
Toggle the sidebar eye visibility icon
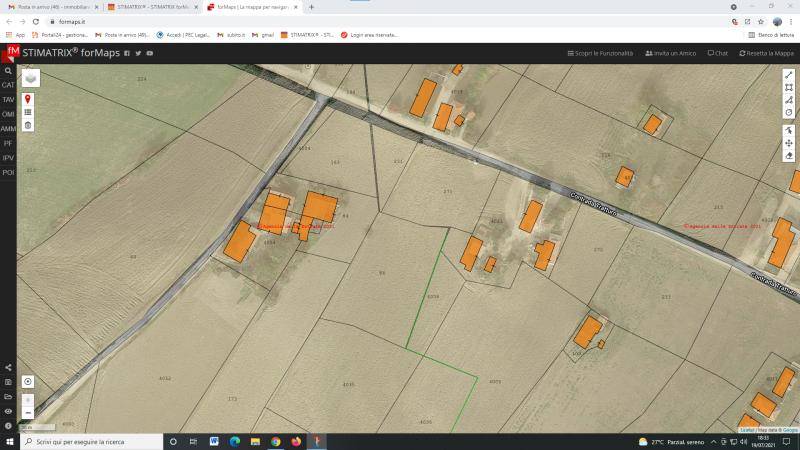click(x=8, y=411)
